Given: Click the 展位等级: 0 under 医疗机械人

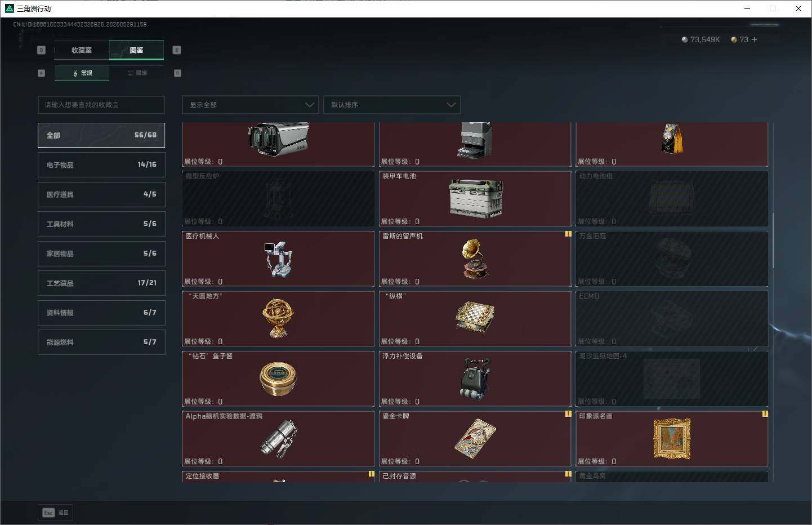Looking at the screenshot, I should (x=203, y=282).
